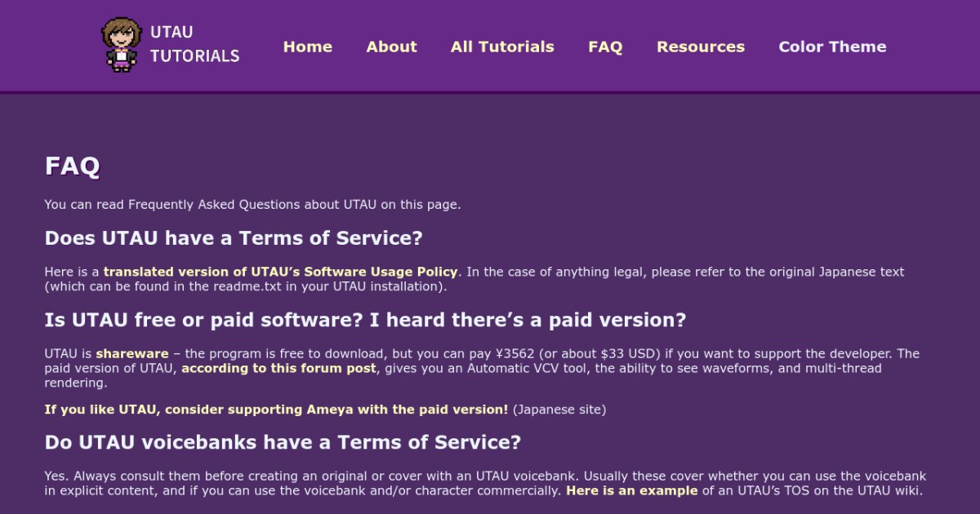Click 'consider supporting Ameya with the paid version' link
980x514 pixels.
tap(276, 409)
